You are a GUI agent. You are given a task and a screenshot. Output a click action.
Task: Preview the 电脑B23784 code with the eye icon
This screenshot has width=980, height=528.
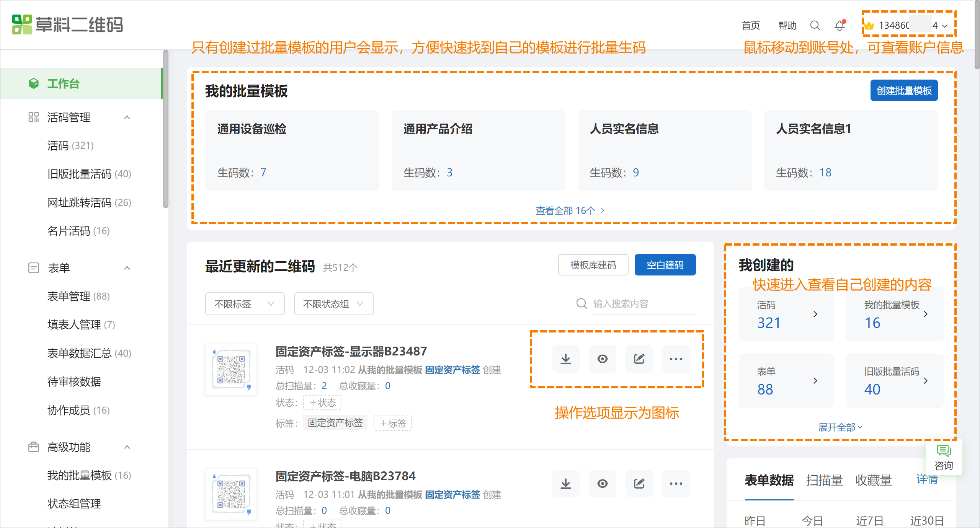tap(603, 484)
